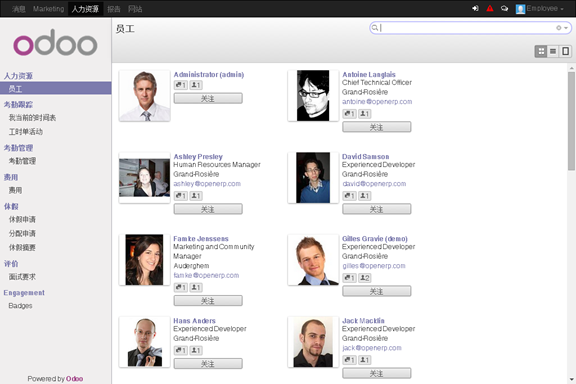Image resolution: width=576 pixels, height=384 pixels.
Task: Click the login arrow icon in top bar
Action: point(475,8)
